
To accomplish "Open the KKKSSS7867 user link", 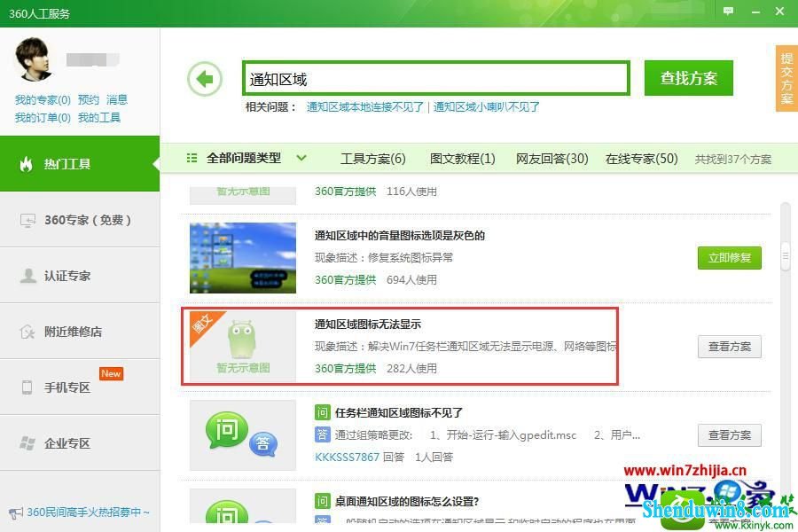I will [x=347, y=458].
